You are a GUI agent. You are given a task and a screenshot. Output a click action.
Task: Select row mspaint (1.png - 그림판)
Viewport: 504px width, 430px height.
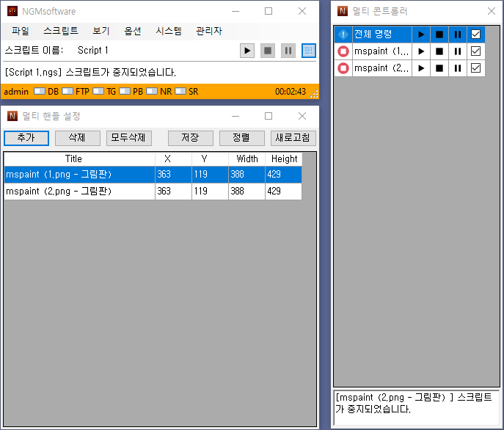153,175
